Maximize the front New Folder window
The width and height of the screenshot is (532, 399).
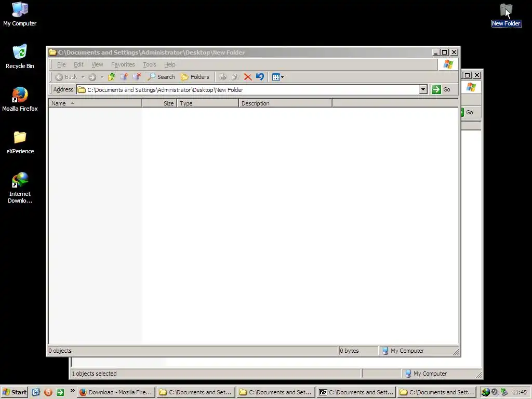pyautogui.click(x=445, y=52)
